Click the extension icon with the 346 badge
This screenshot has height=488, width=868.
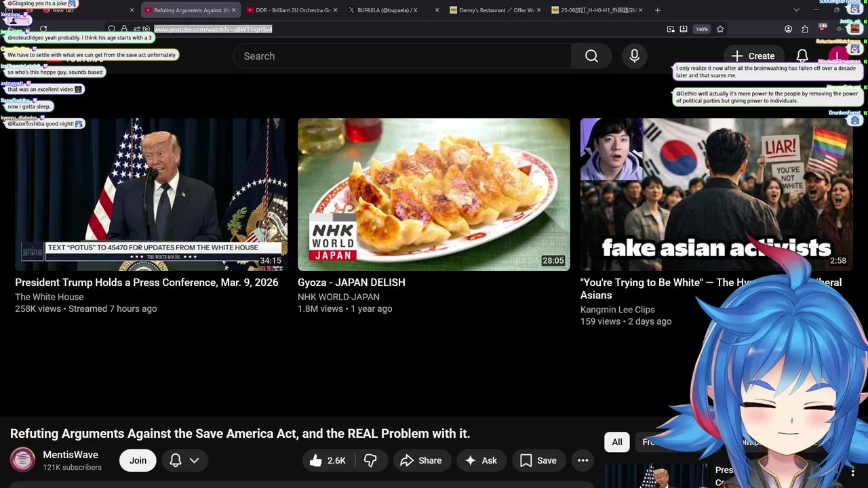[822, 29]
